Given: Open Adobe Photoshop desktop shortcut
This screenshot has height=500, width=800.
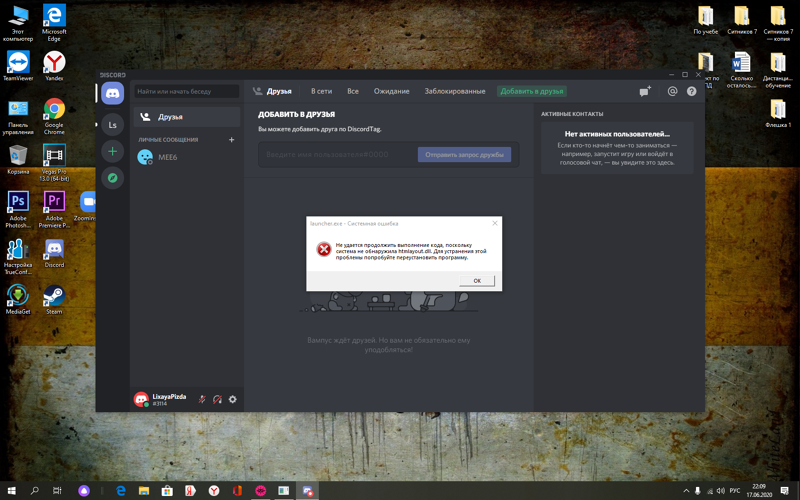Looking at the screenshot, I should pos(18,210).
